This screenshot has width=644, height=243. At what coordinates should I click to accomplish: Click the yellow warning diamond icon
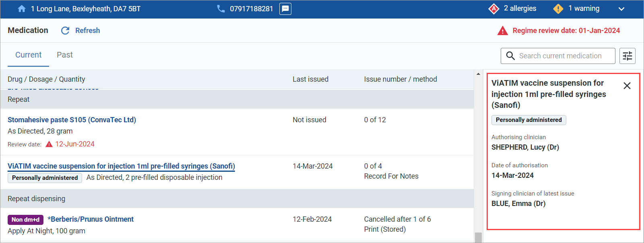tap(558, 9)
